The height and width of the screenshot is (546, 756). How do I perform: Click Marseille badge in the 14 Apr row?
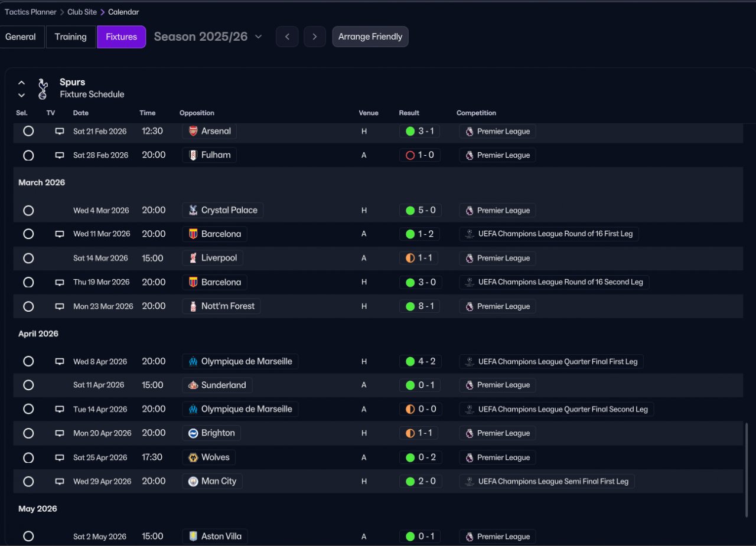pos(193,409)
